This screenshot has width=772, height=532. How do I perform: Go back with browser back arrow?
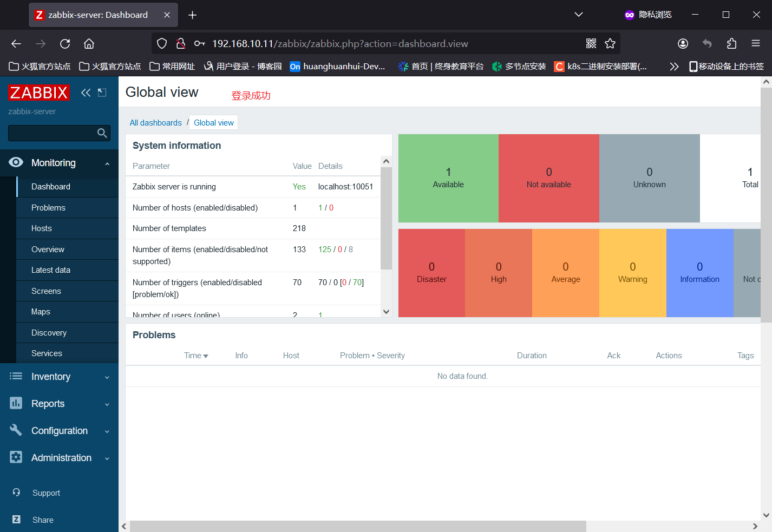click(16, 44)
